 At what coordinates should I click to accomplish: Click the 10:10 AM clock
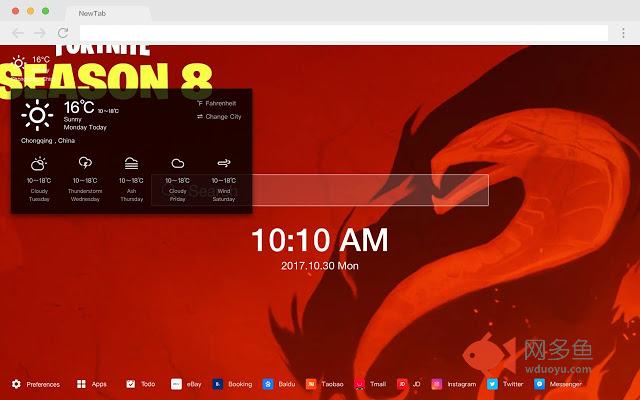click(320, 240)
